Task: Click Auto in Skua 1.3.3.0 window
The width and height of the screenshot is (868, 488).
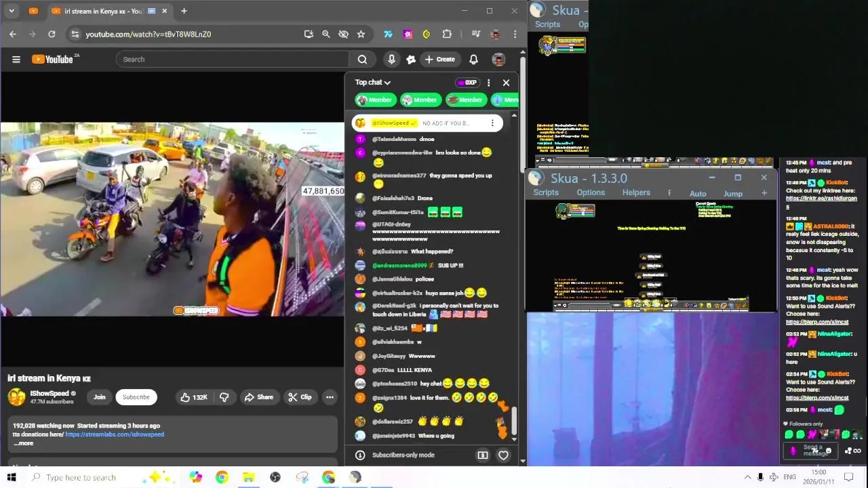Action: point(698,194)
